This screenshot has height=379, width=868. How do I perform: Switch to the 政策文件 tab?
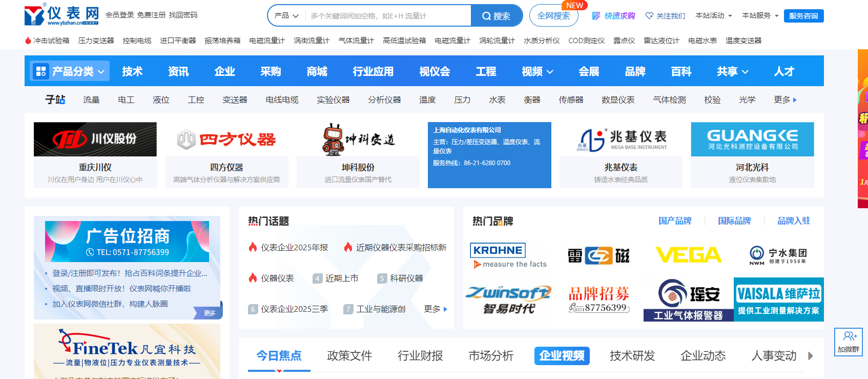click(349, 355)
